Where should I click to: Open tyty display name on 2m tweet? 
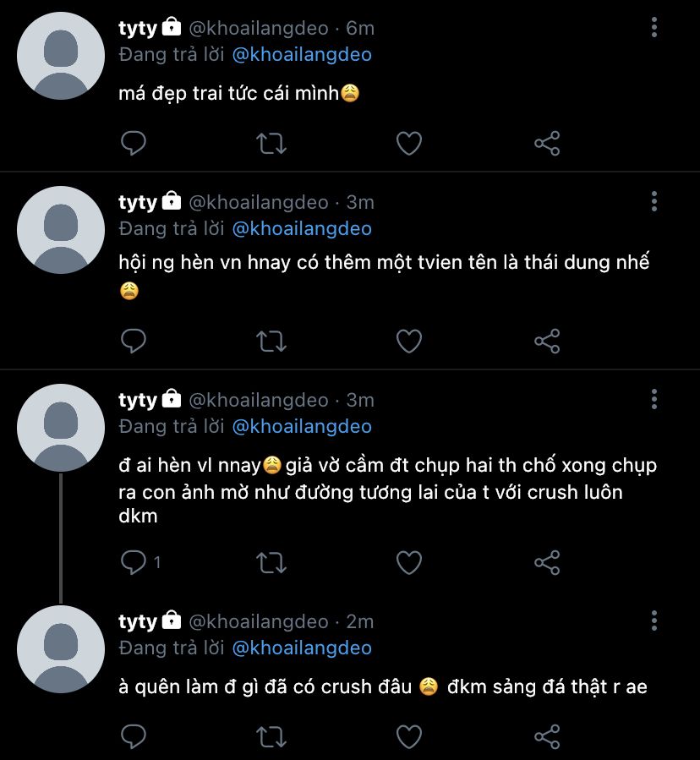138,621
